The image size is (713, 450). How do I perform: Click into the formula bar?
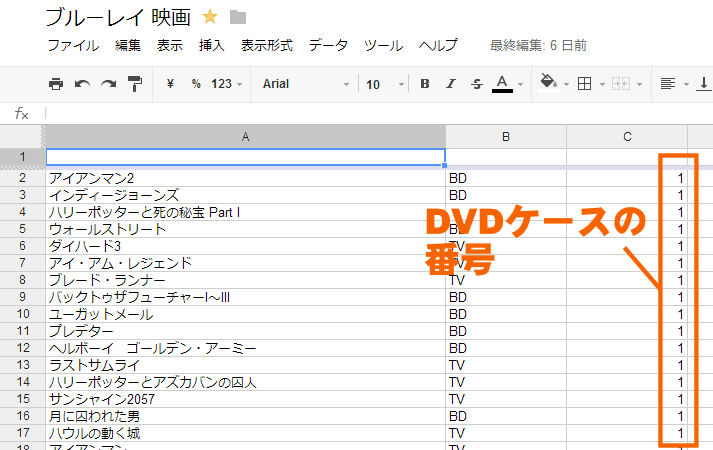click(x=377, y=113)
